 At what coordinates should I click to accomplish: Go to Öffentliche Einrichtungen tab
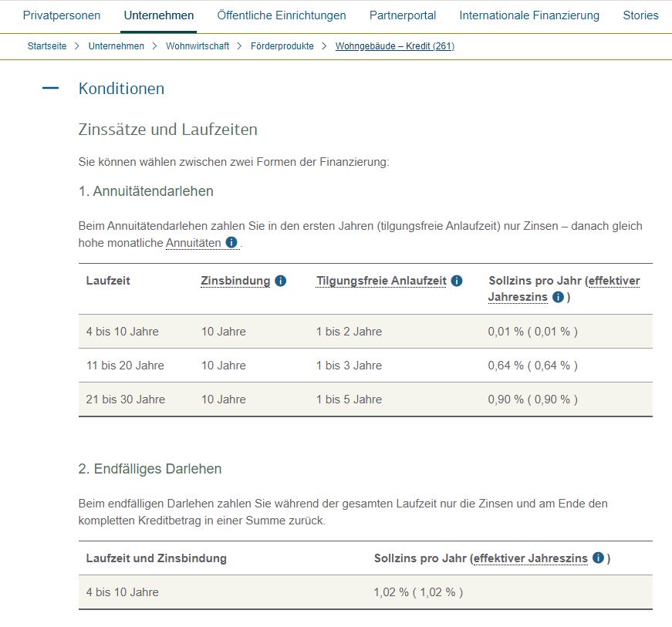(282, 15)
